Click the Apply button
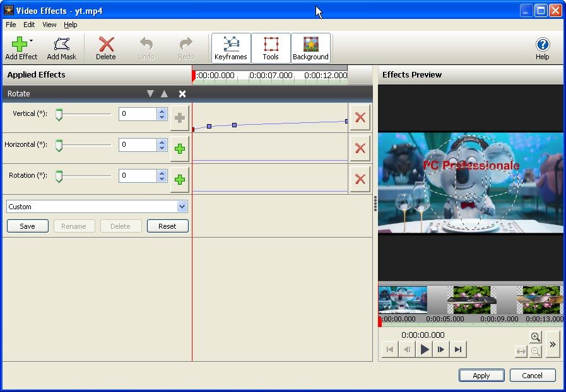The image size is (566, 392). [x=481, y=376]
